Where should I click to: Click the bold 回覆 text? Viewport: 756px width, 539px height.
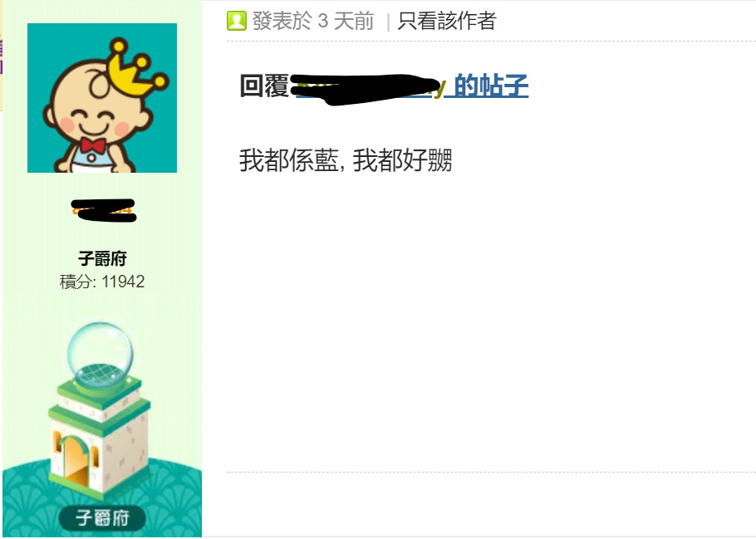tap(264, 86)
